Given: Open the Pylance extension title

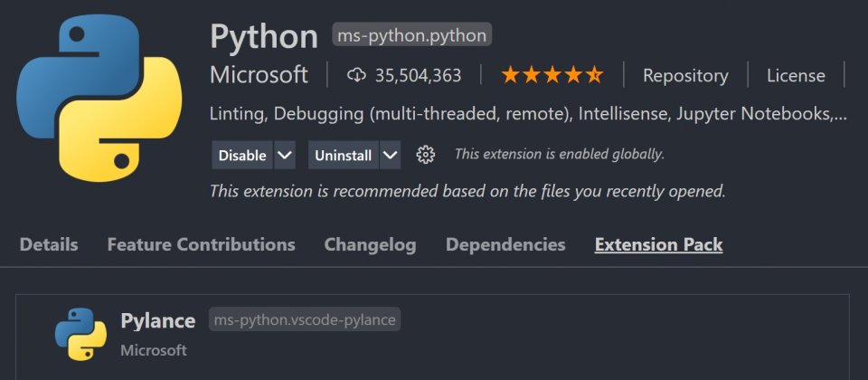Looking at the screenshot, I should 157,320.
